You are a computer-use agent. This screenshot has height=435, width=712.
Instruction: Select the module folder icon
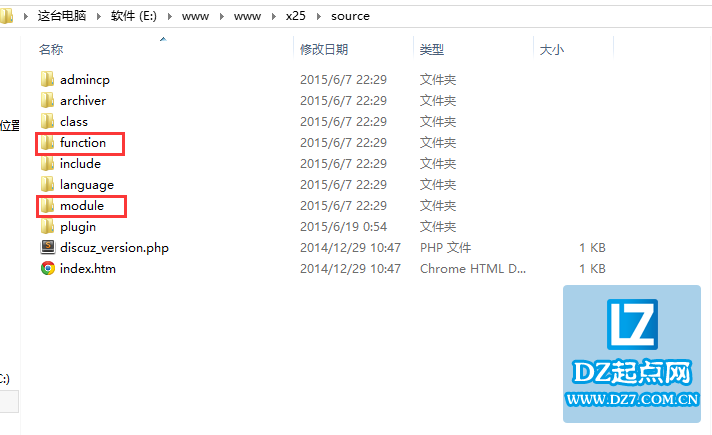(x=47, y=206)
